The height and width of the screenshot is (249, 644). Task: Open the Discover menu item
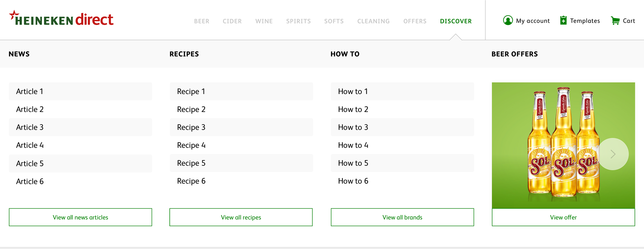click(x=455, y=21)
